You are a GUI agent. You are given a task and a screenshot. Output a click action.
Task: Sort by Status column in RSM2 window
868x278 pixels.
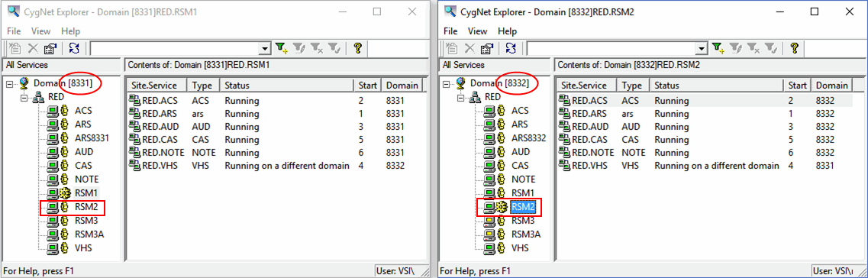716,86
